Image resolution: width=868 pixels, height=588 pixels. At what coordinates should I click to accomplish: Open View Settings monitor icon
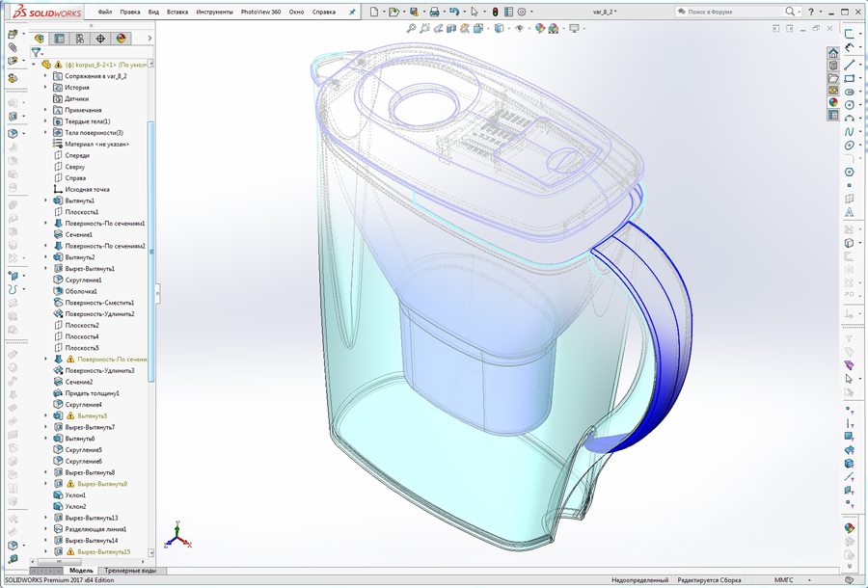point(574,28)
